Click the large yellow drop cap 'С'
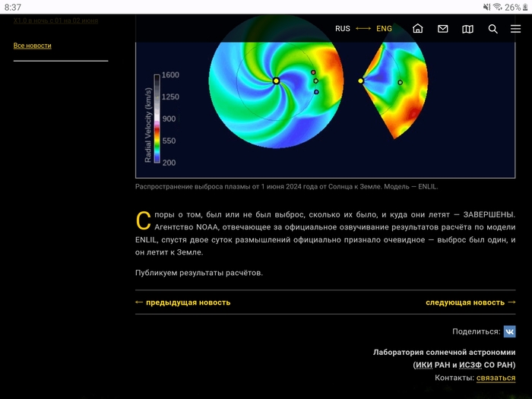This screenshot has width=532, height=399. tap(143, 221)
